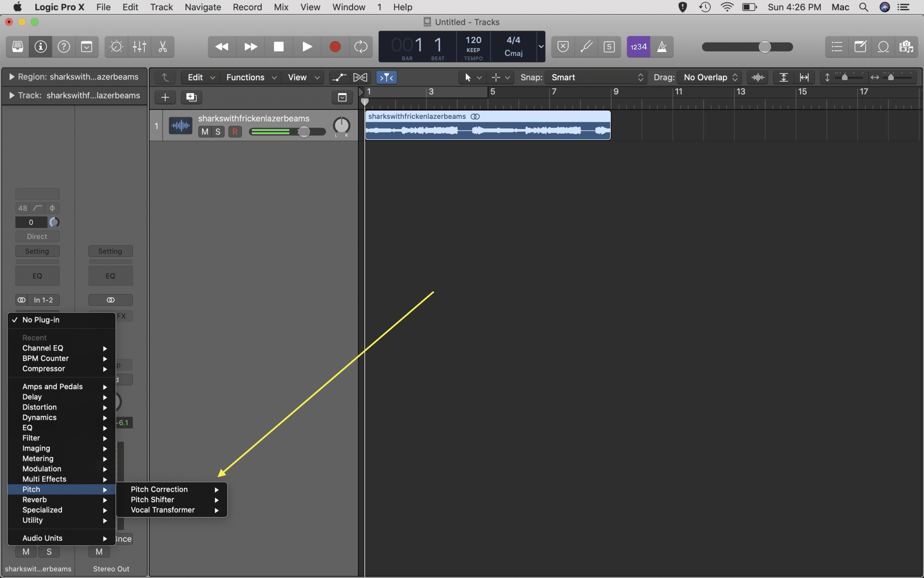Image resolution: width=924 pixels, height=578 pixels.
Task: Change the Drag No Overlap popup
Action: [x=709, y=77]
